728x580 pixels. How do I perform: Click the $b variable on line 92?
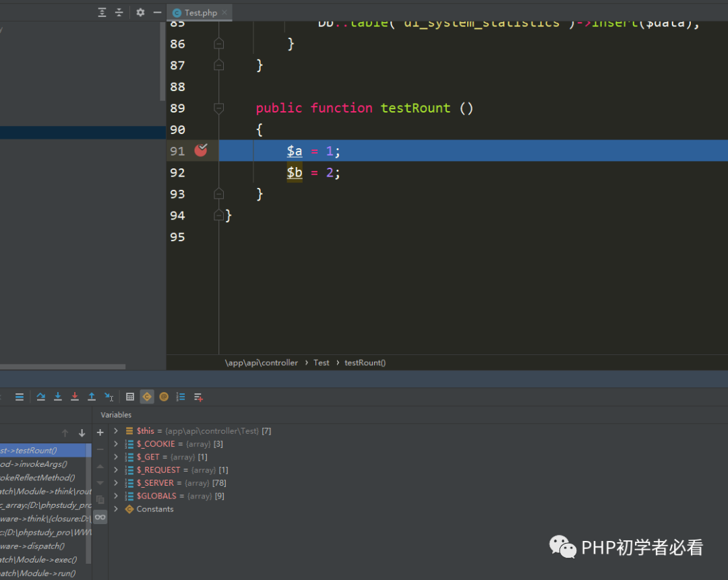[x=295, y=172]
